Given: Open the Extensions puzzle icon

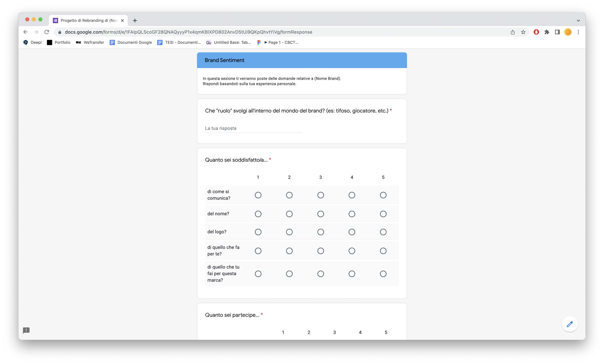Looking at the screenshot, I should click(547, 32).
